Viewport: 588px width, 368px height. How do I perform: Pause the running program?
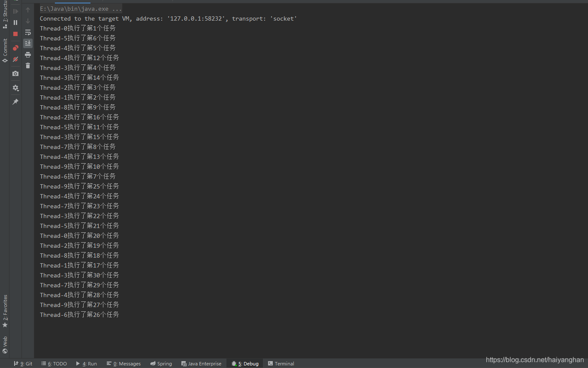point(15,22)
